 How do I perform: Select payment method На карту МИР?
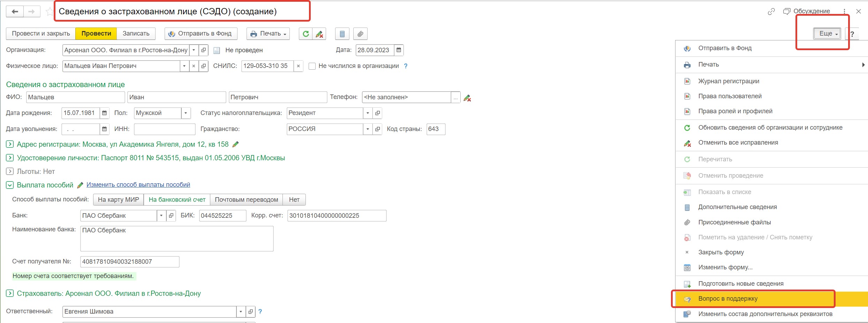(x=119, y=200)
